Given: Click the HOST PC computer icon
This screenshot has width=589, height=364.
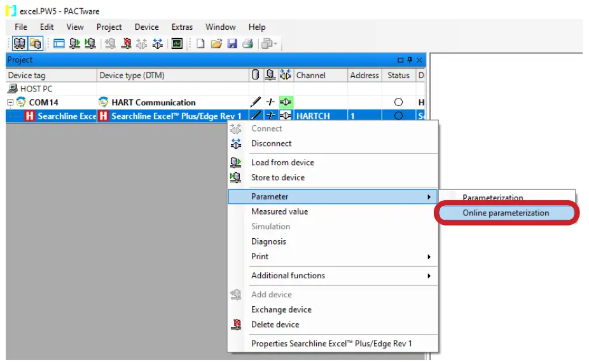Looking at the screenshot, I should pos(13,88).
